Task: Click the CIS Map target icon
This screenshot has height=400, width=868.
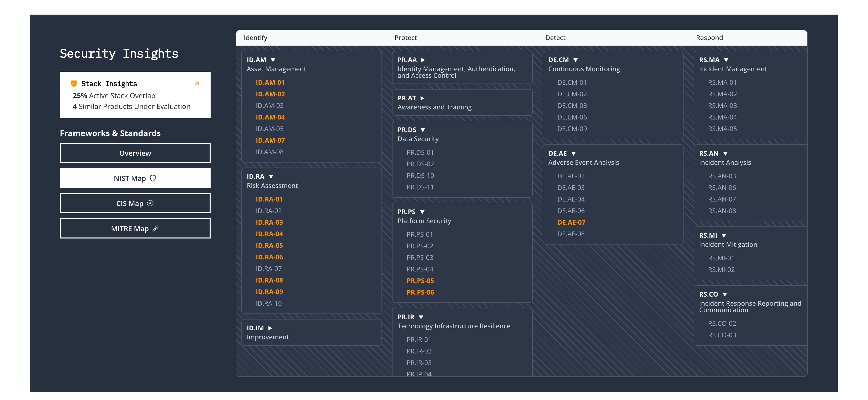Action: [150, 203]
